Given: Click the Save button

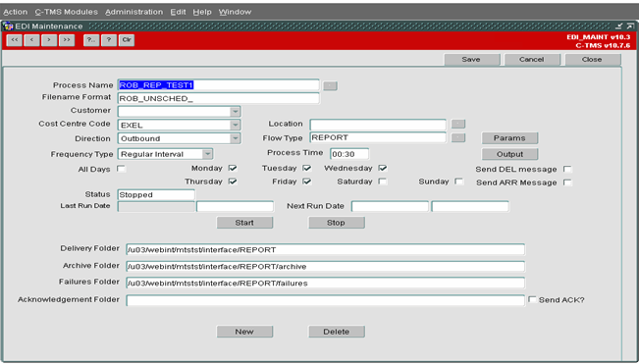Looking at the screenshot, I should click(x=471, y=60).
